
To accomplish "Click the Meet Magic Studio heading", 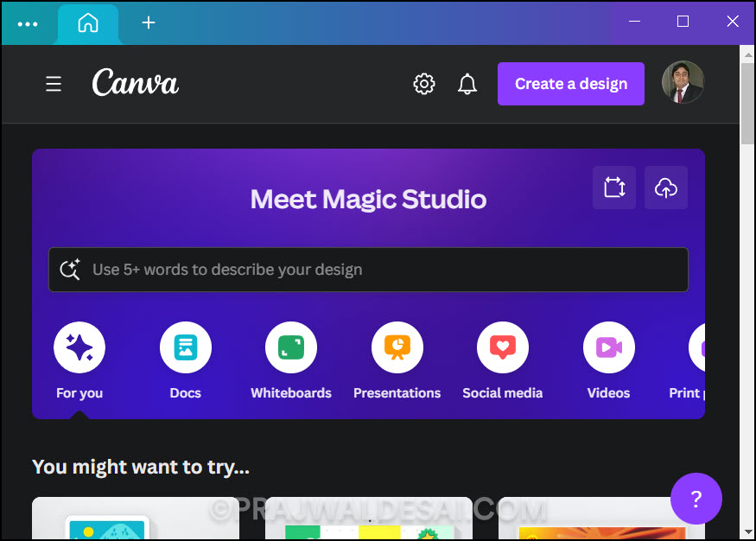I will coord(368,199).
